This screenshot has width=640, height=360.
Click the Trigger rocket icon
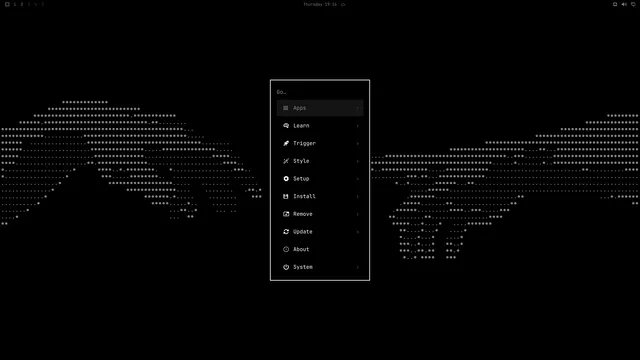coord(286,143)
